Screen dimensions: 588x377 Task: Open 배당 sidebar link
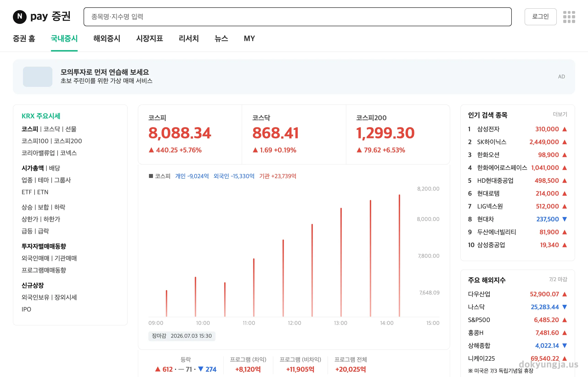pos(54,168)
